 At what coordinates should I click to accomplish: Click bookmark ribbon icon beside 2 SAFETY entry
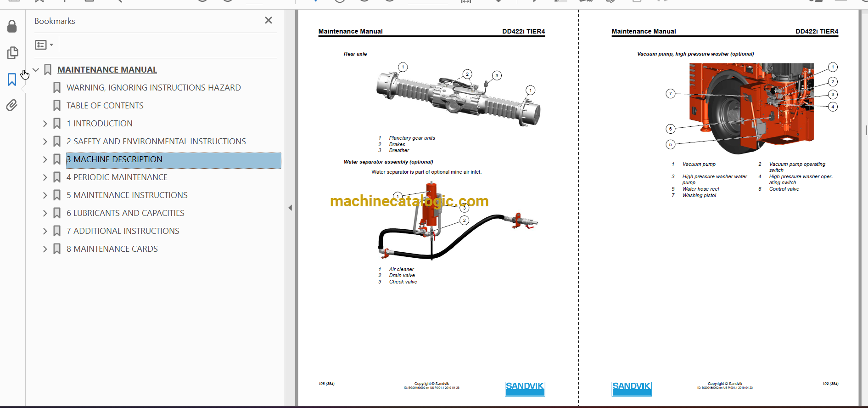tap(57, 142)
